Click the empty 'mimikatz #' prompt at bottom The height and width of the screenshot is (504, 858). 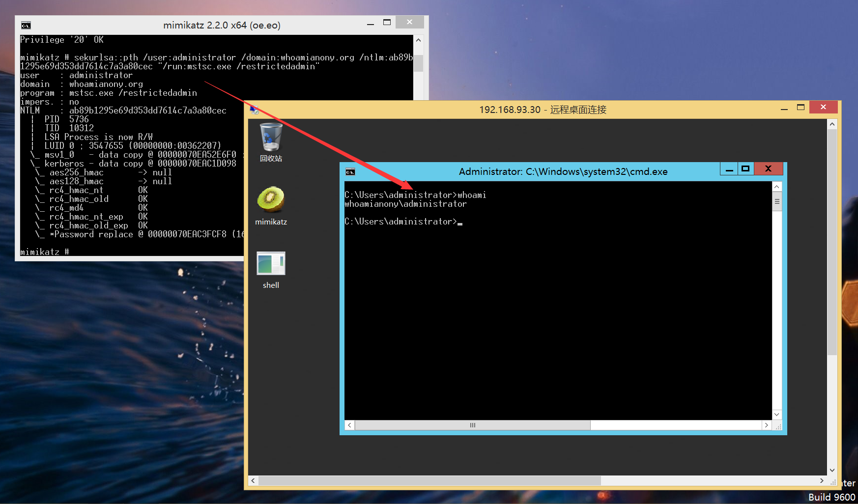tap(45, 252)
